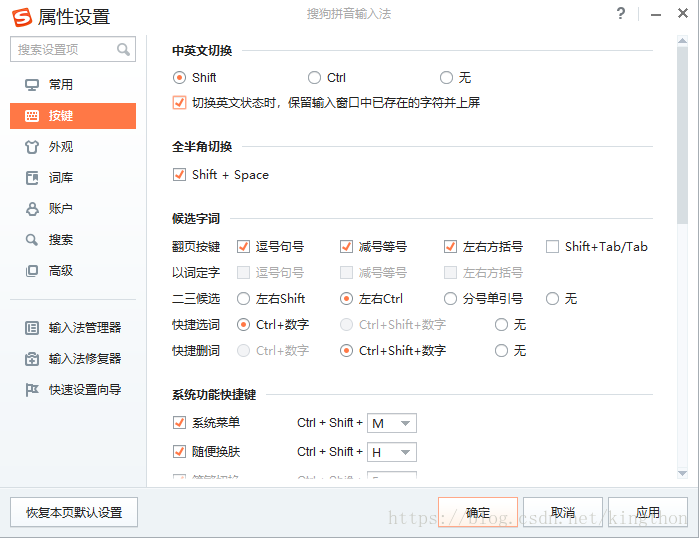Toggle 翻页按键 减号等号 checkbox
The image size is (699, 538).
pyautogui.click(x=346, y=246)
